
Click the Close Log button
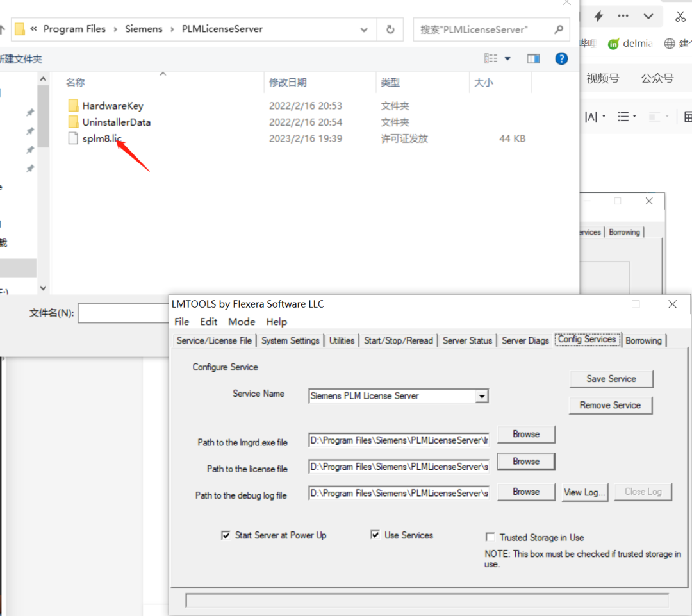click(643, 492)
